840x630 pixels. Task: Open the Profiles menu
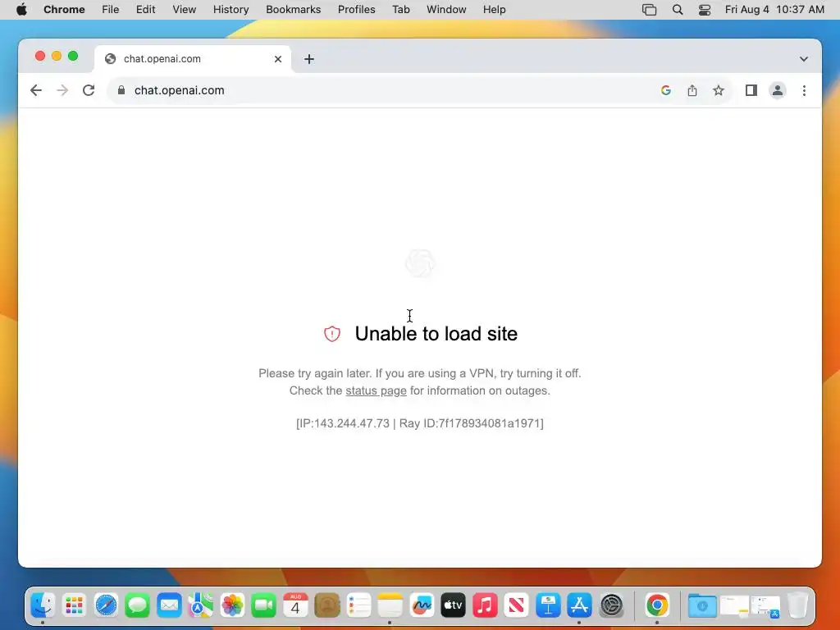(357, 10)
